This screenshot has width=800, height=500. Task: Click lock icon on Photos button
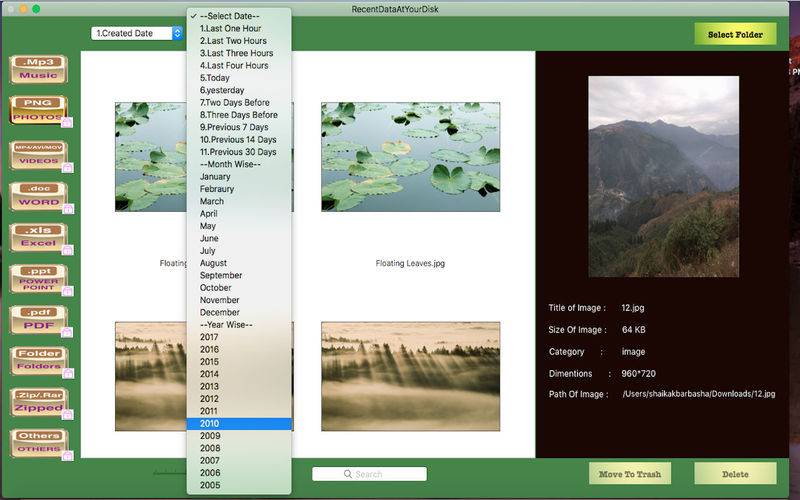67,122
